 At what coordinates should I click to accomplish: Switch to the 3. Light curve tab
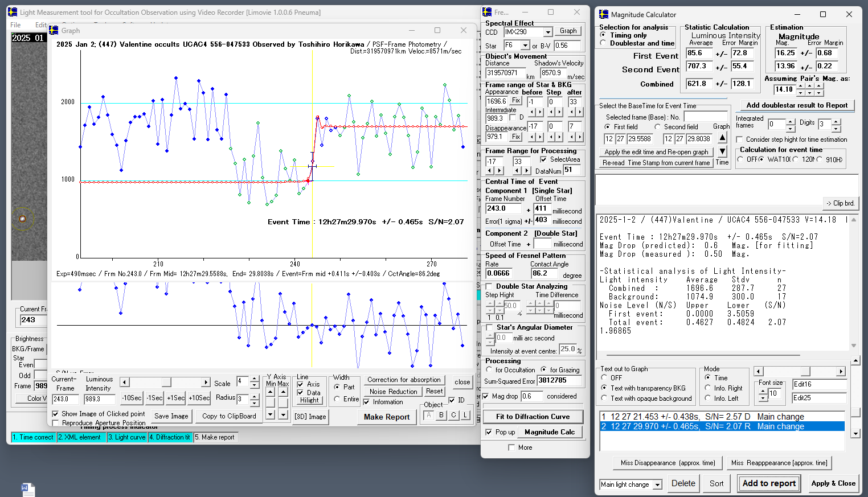coord(127,437)
